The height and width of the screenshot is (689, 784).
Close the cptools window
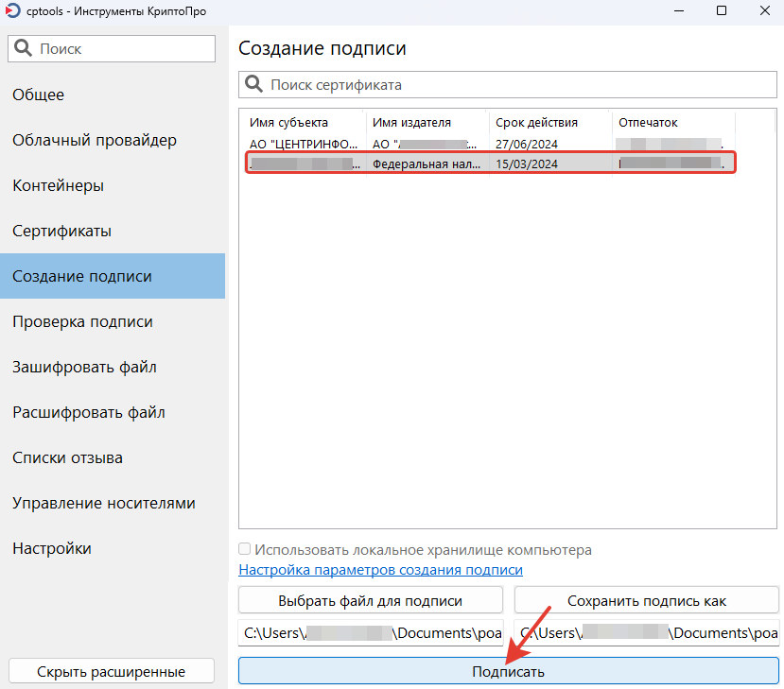pos(764,10)
